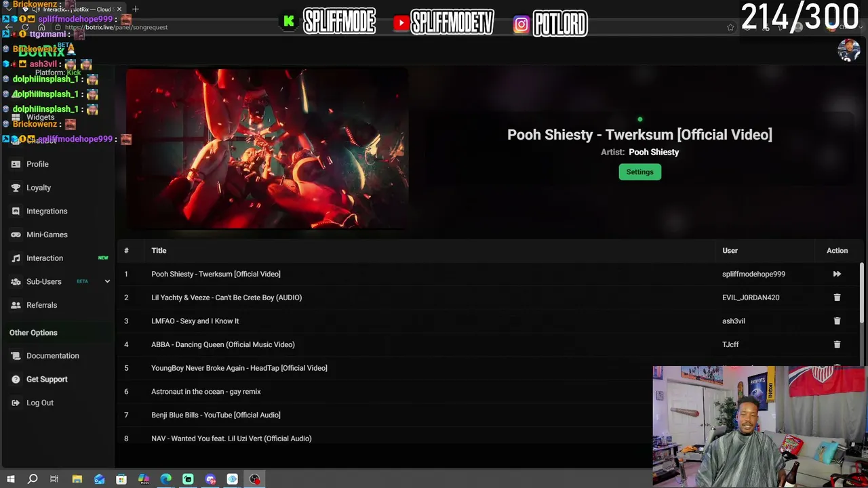Open Microsoft Store from the taskbar
This screenshot has height=488, width=868.
(121, 479)
